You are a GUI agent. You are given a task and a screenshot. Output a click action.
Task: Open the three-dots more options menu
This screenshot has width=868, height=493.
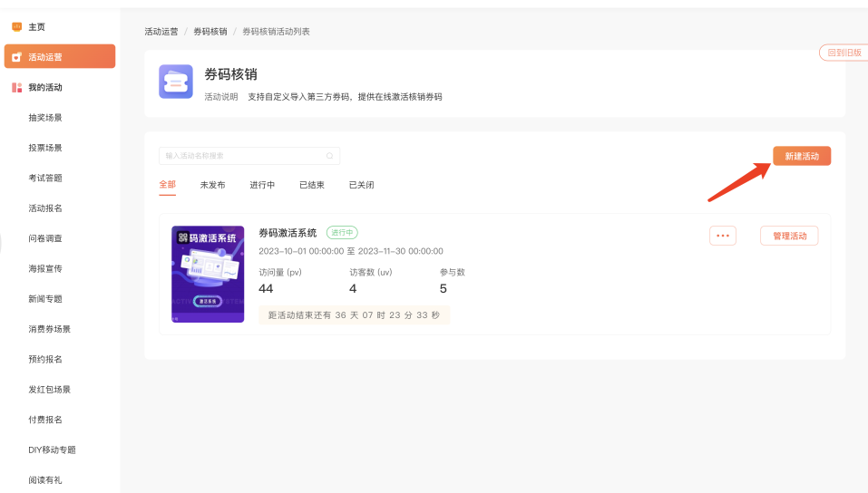(x=722, y=236)
